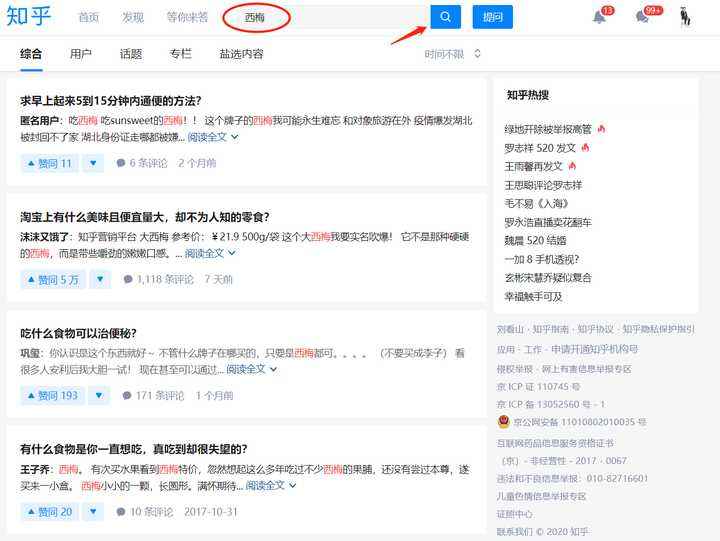Open the 儿童色情信息举报专区 link
This screenshot has height=541, width=720.
(x=541, y=496)
